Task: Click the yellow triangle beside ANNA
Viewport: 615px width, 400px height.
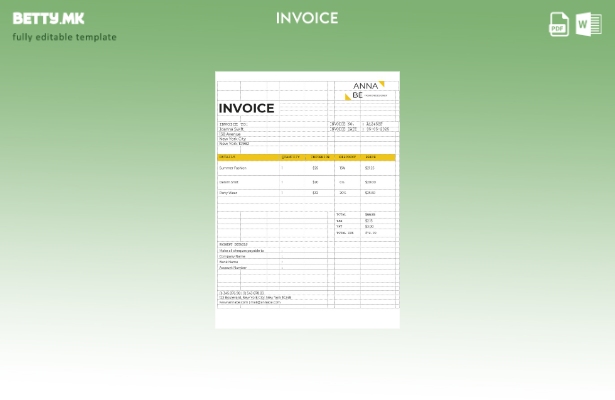Action: (x=381, y=84)
